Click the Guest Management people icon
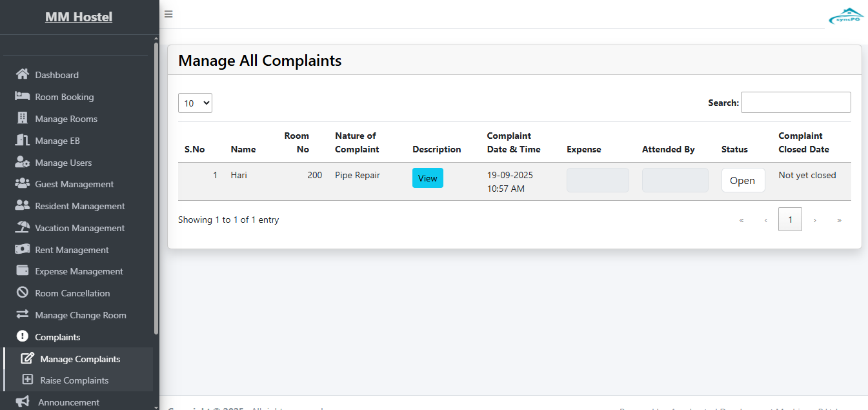This screenshot has width=868, height=410. (x=23, y=183)
